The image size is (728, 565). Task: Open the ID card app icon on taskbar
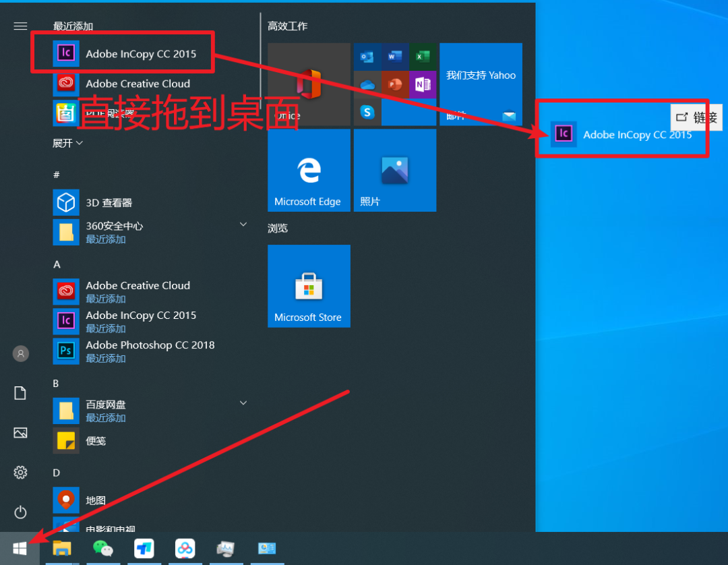click(x=267, y=548)
